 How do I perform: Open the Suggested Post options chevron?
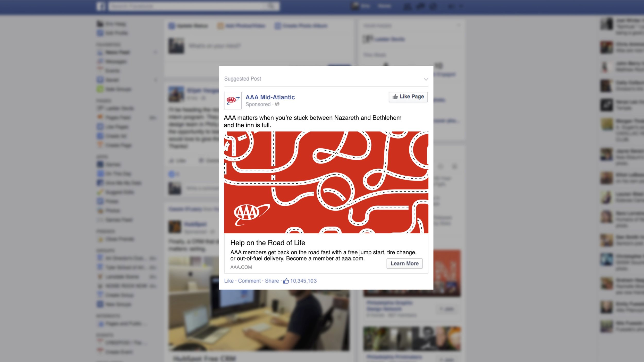click(426, 79)
